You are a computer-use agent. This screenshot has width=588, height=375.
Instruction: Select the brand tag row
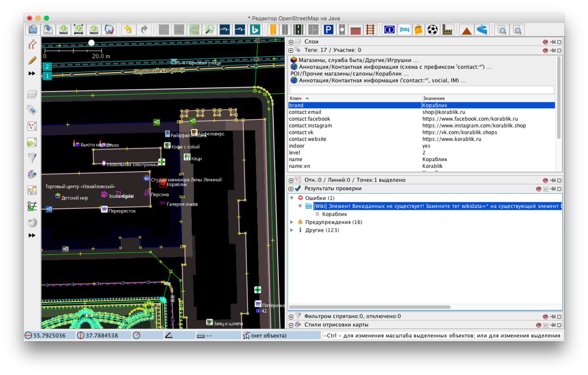click(421, 105)
